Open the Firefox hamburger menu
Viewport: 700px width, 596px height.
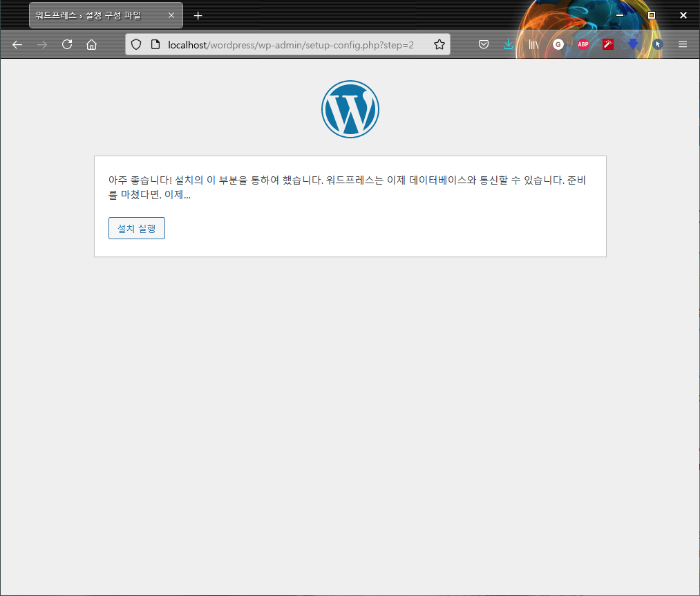click(683, 45)
